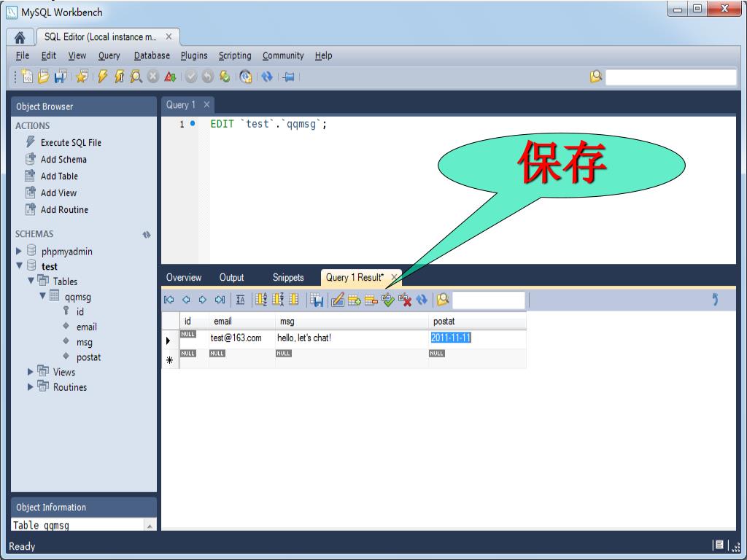Execute SQL script with lightning bolt icon

click(102, 76)
